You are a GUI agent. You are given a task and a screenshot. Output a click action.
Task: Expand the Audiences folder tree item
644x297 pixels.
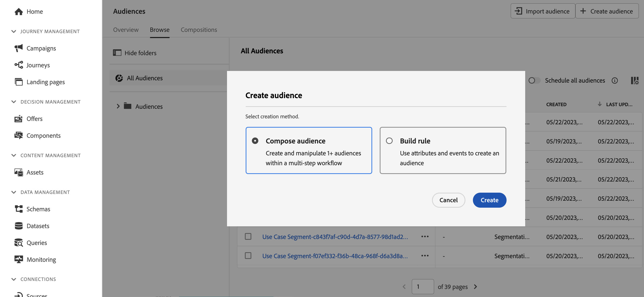[x=118, y=106]
